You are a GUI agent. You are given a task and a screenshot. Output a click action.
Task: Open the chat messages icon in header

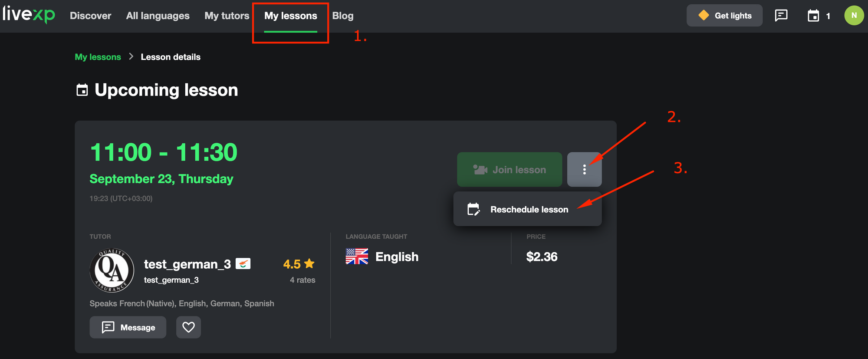point(781,16)
